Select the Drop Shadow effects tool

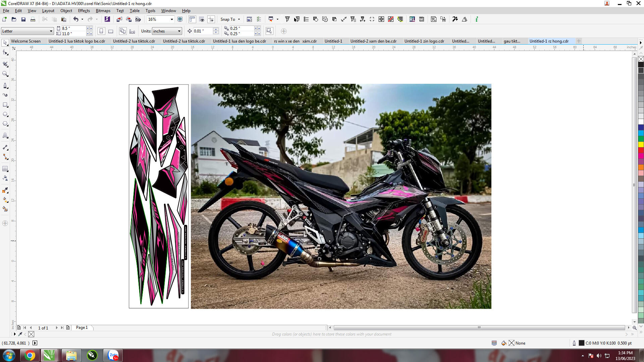pyautogui.click(x=5, y=169)
